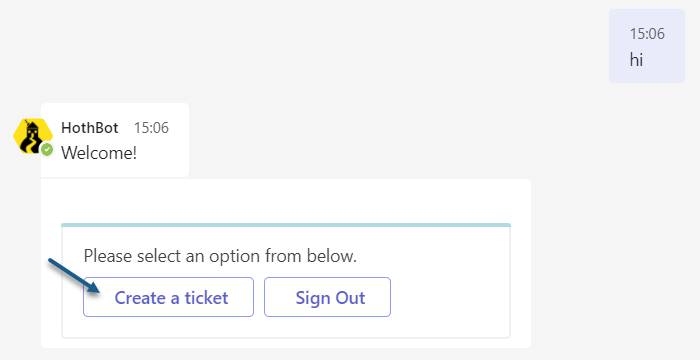The width and height of the screenshot is (700, 360).
Task: Select the HothBot sender name
Action: pos(90,128)
